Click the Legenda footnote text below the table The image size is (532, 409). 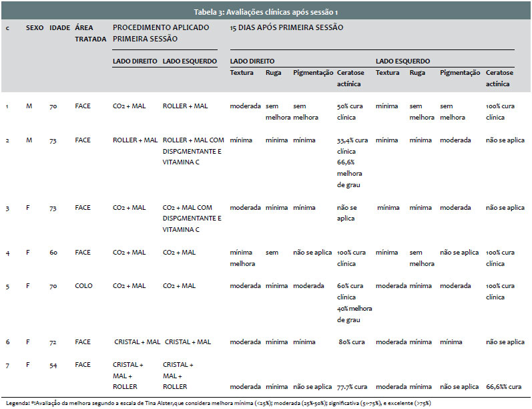pos(220,404)
